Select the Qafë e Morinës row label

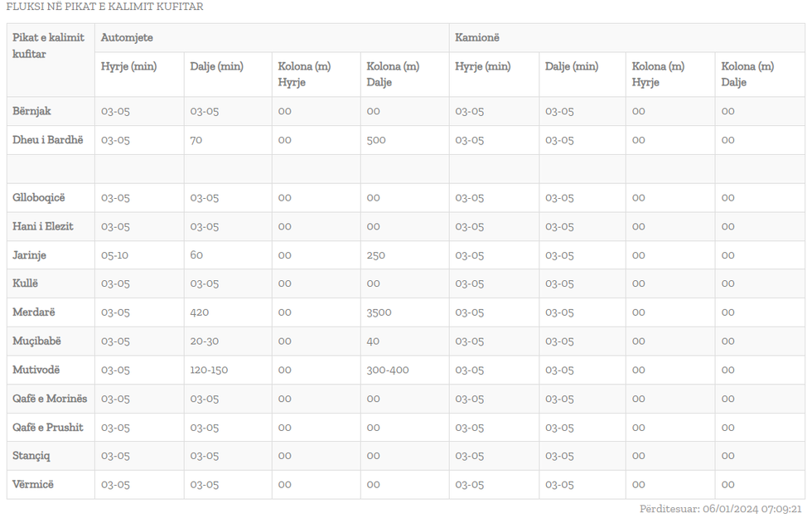pyautogui.click(x=50, y=399)
